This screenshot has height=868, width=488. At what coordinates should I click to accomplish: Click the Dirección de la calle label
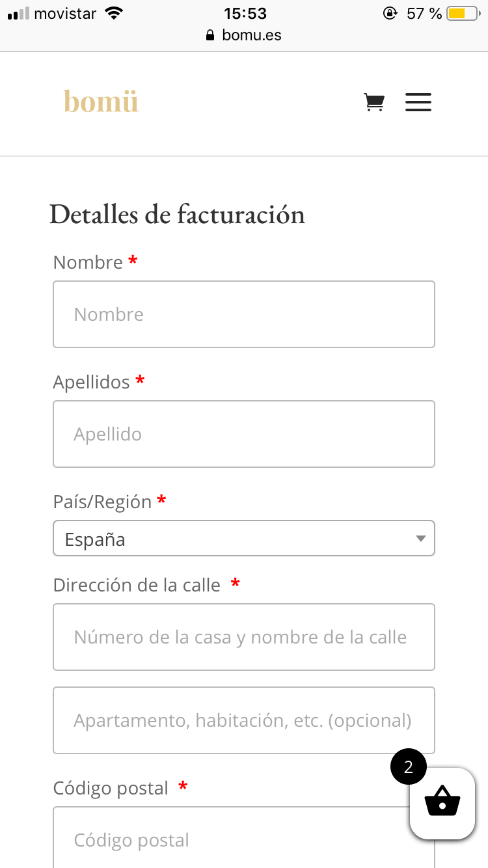137,585
